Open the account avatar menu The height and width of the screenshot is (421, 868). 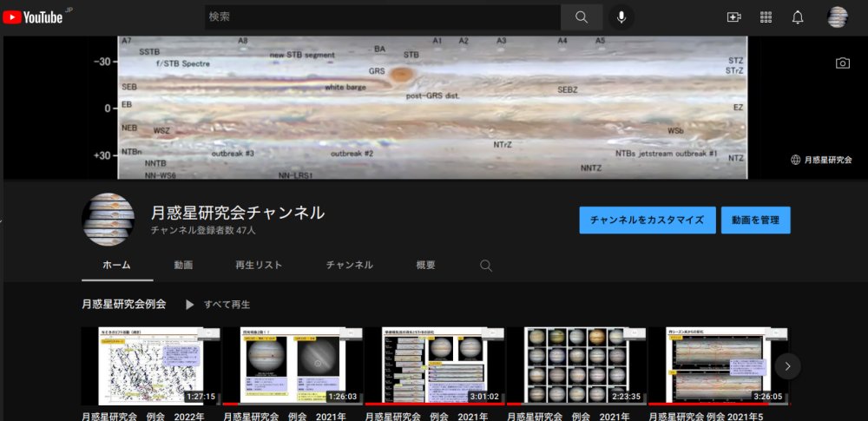tap(838, 17)
